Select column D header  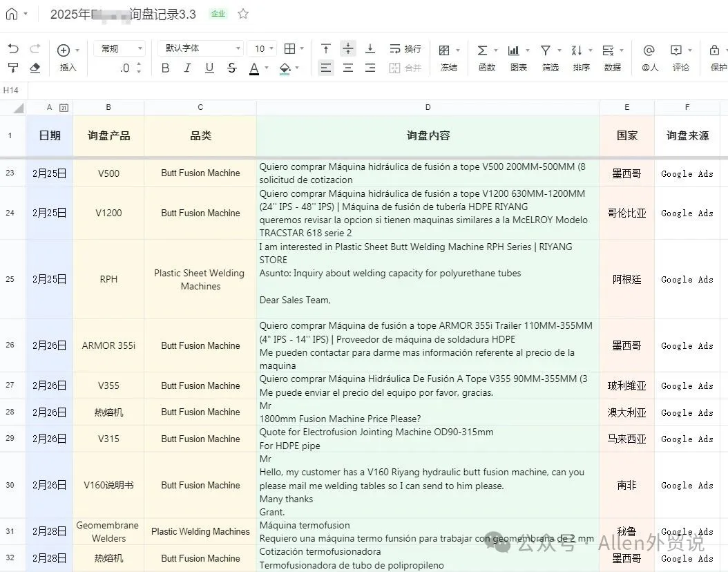428,107
